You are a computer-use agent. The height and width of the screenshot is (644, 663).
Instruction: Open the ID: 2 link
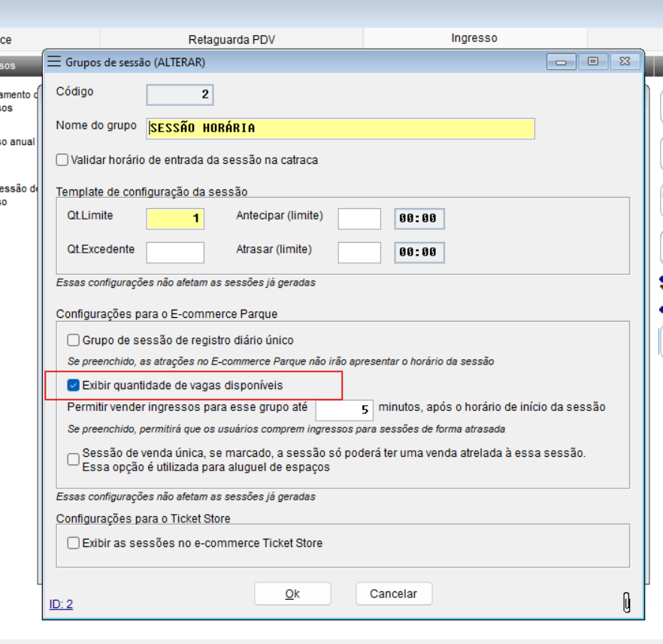[x=61, y=603]
